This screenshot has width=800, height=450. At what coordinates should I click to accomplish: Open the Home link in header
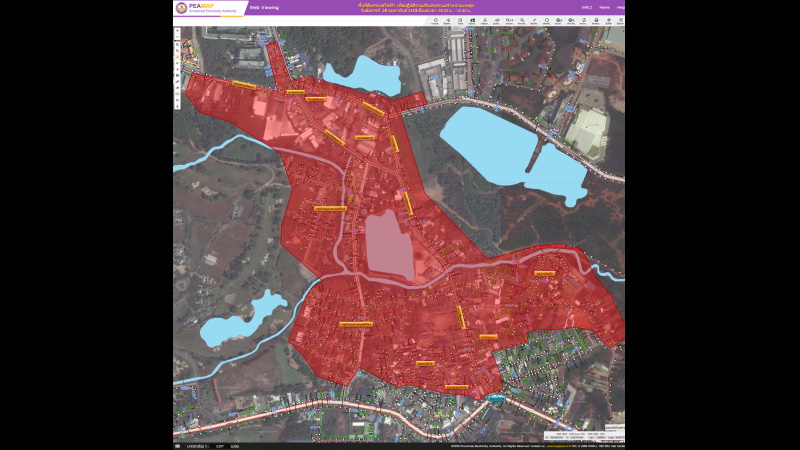click(x=604, y=8)
